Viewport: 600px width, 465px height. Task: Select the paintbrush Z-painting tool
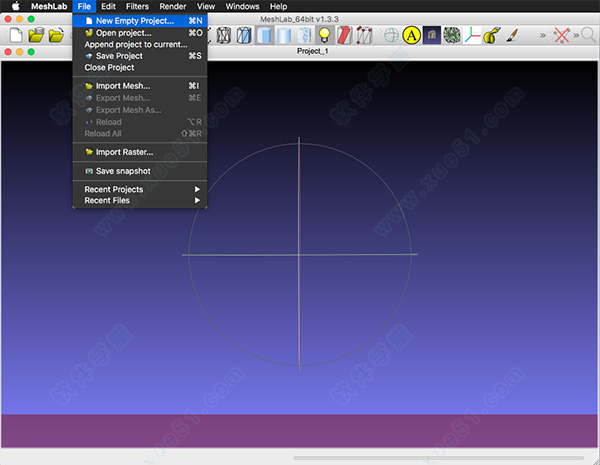[x=512, y=35]
